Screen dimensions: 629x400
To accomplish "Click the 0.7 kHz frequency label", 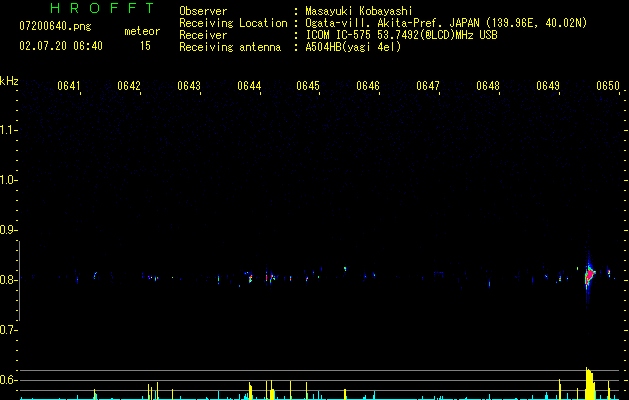I will coord(7,330).
